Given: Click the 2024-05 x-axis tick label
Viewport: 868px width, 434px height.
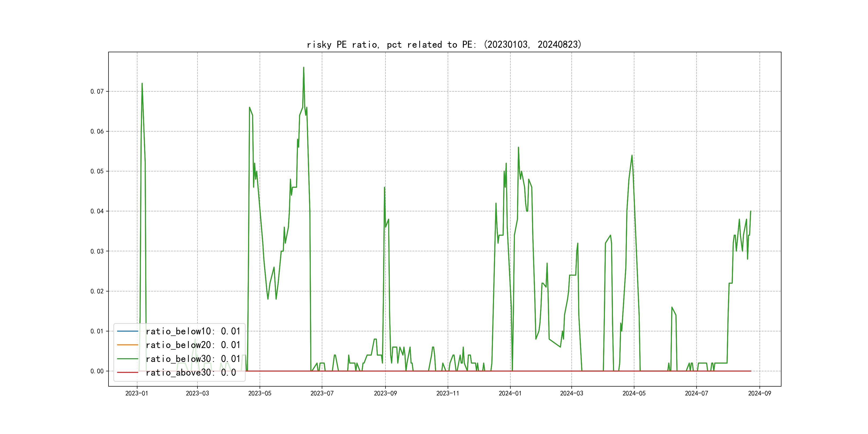Looking at the screenshot, I should pyautogui.click(x=634, y=393).
